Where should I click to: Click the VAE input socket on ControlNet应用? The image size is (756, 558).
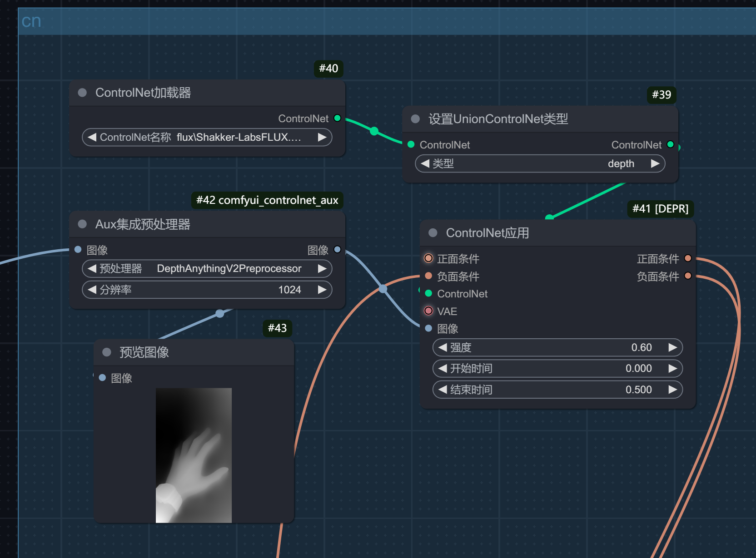pyautogui.click(x=428, y=311)
